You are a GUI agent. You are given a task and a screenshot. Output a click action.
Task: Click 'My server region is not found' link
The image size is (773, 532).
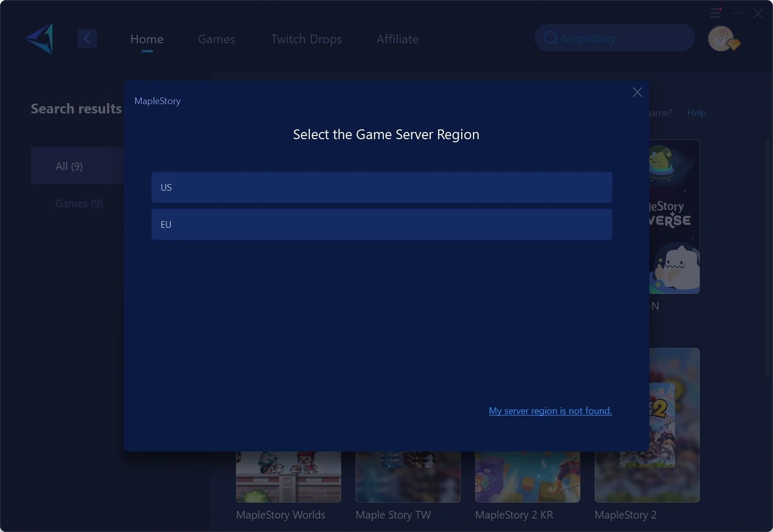click(x=550, y=411)
